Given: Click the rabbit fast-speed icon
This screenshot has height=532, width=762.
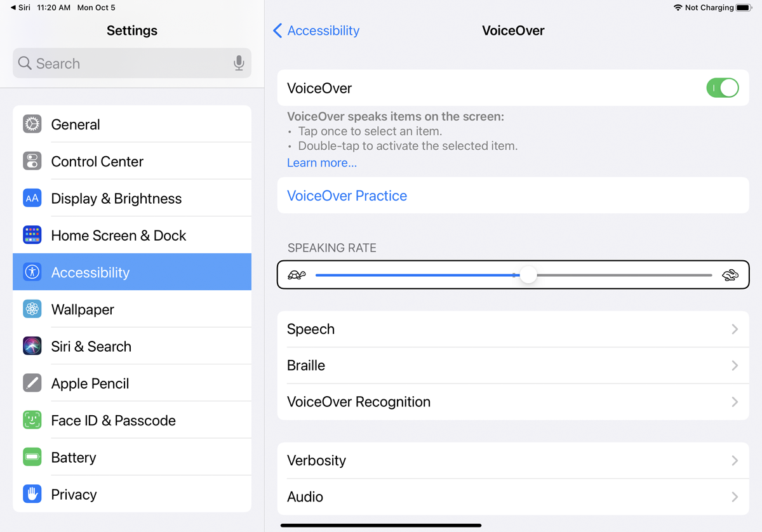Looking at the screenshot, I should coord(730,275).
